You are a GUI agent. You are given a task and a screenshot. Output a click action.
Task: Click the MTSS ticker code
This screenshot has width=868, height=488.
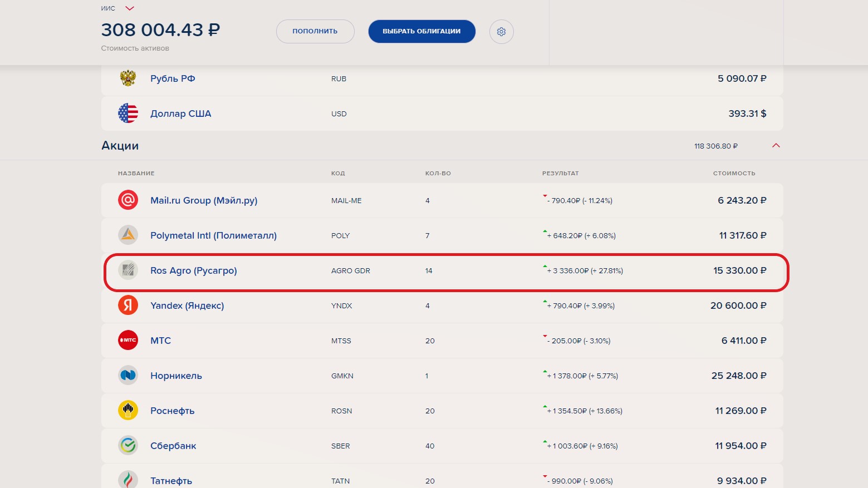coord(341,341)
